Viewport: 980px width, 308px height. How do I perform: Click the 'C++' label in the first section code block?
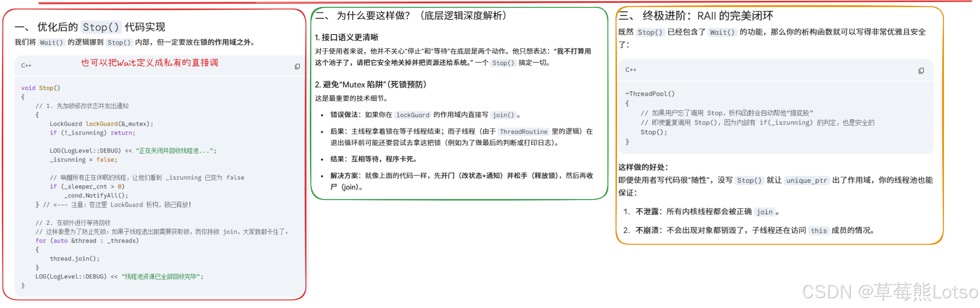click(26, 65)
